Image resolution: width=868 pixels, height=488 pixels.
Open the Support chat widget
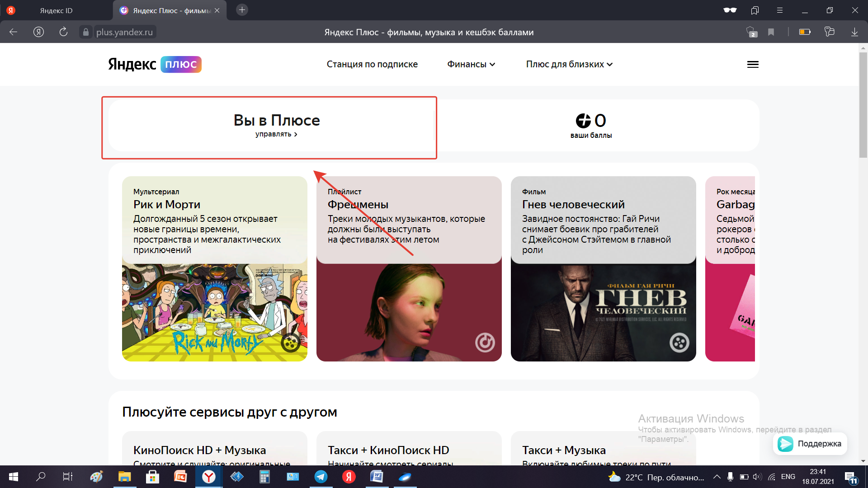pos(810,444)
